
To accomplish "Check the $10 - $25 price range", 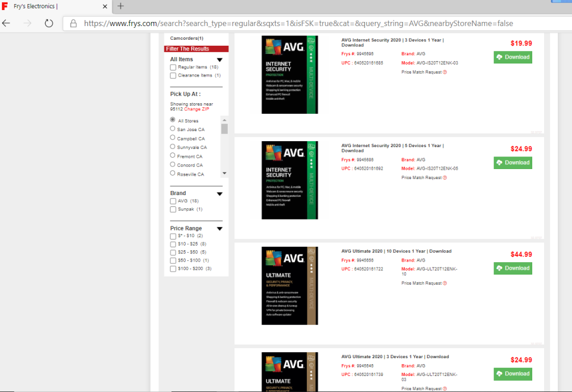I will coord(173,244).
